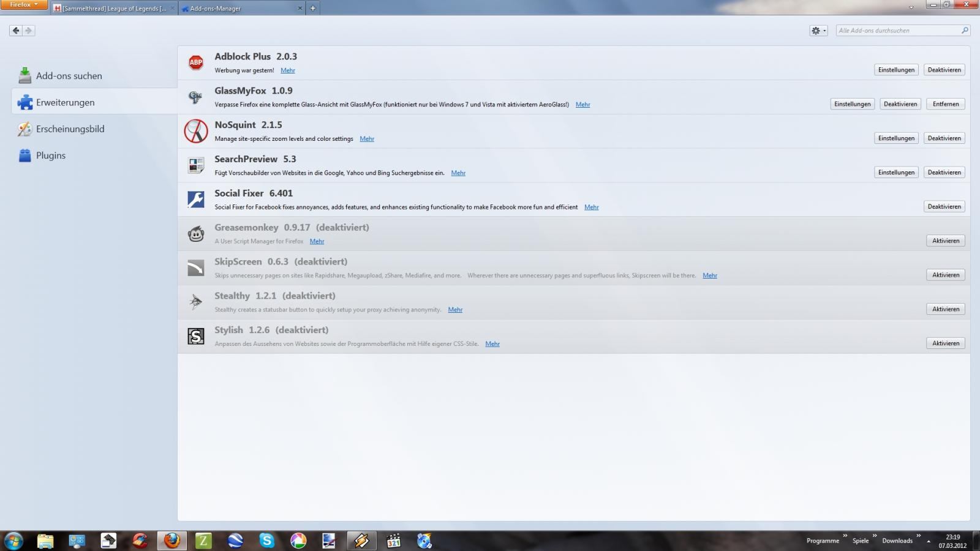980x551 pixels.
Task: Click the Adblock Plus ABP icon
Action: point(196,62)
